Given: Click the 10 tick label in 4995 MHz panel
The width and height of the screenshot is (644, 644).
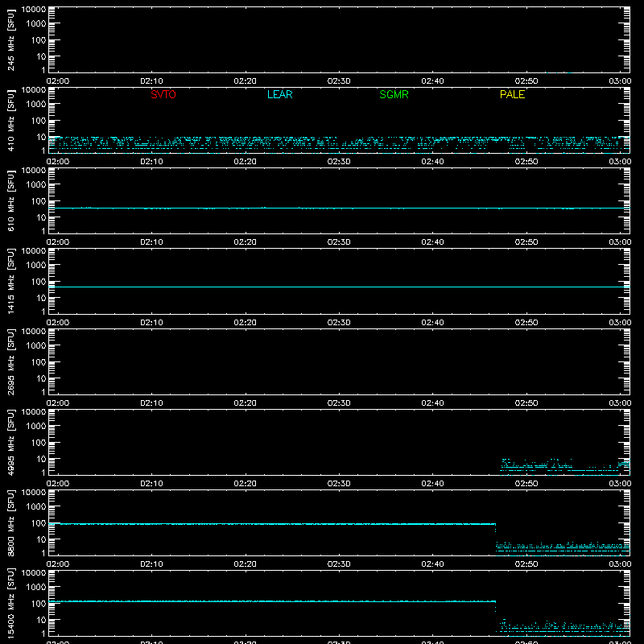Looking at the screenshot, I should point(41,459).
